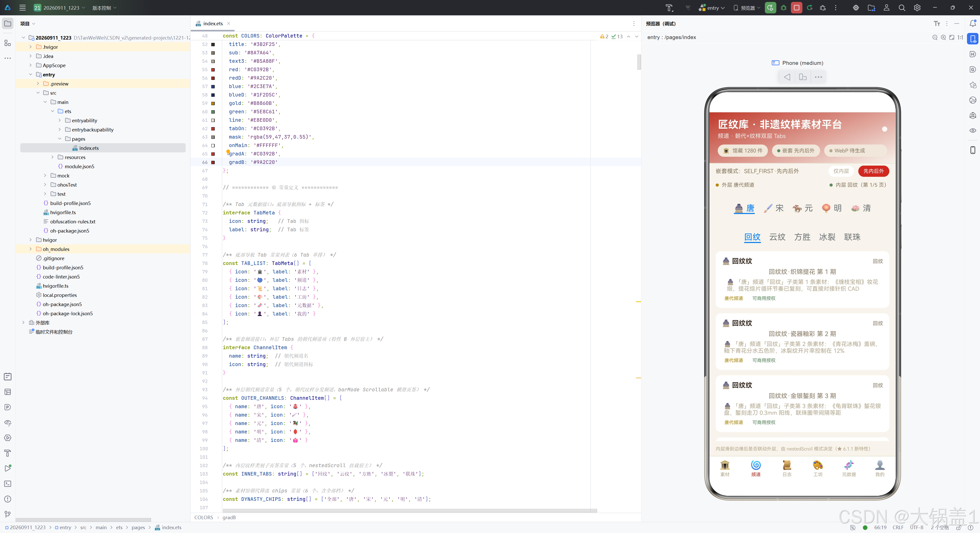980x533 pixels.
Task: Expand the oh_modules folder
Action: (30, 249)
